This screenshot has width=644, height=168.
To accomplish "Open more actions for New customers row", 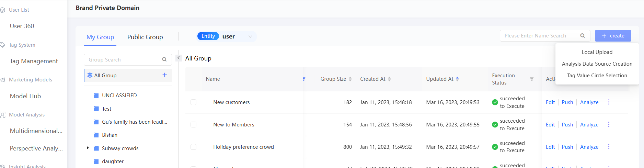I will 609,102.
